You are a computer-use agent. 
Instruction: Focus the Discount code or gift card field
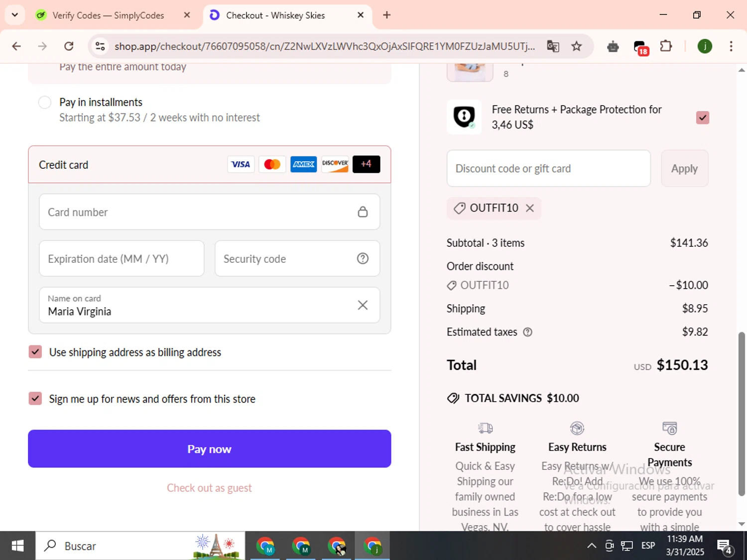(x=548, y=169)
